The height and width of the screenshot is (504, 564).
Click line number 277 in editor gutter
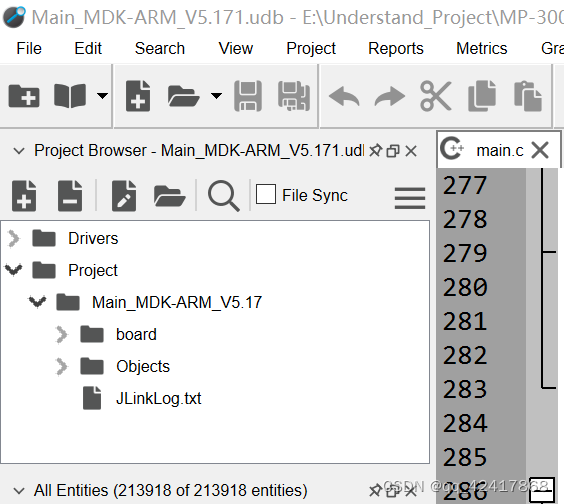465,185
